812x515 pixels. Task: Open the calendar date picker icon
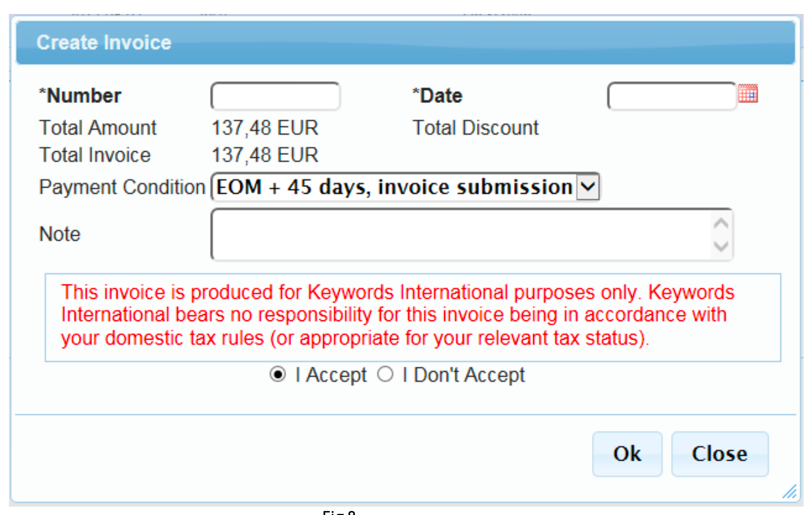click(748, 93)
